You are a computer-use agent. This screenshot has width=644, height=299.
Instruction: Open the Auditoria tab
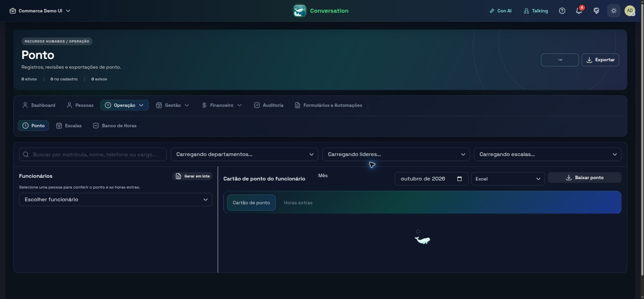(x=269, y=105)
